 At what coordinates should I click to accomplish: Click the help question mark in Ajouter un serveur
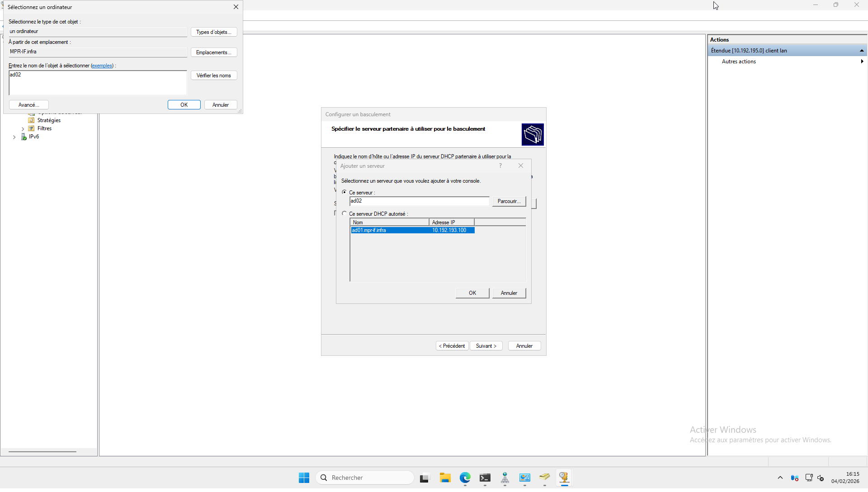pyautogui.click(x=500, y=166)
